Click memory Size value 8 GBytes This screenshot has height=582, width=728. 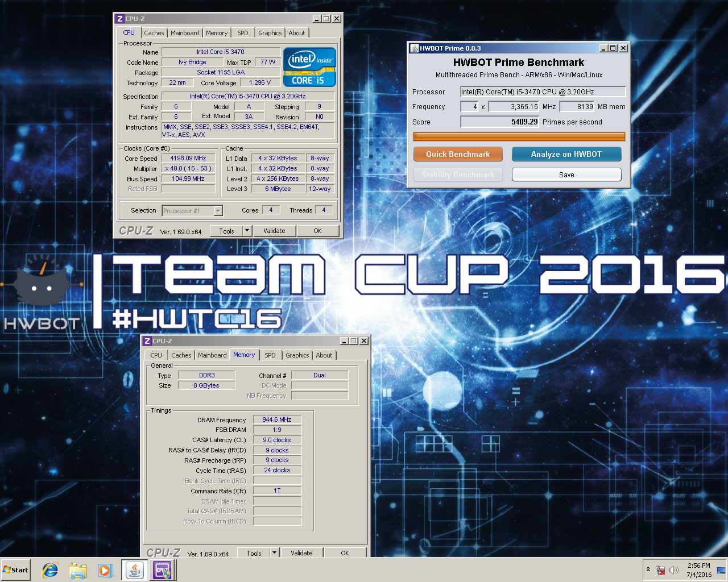point(206,385)
